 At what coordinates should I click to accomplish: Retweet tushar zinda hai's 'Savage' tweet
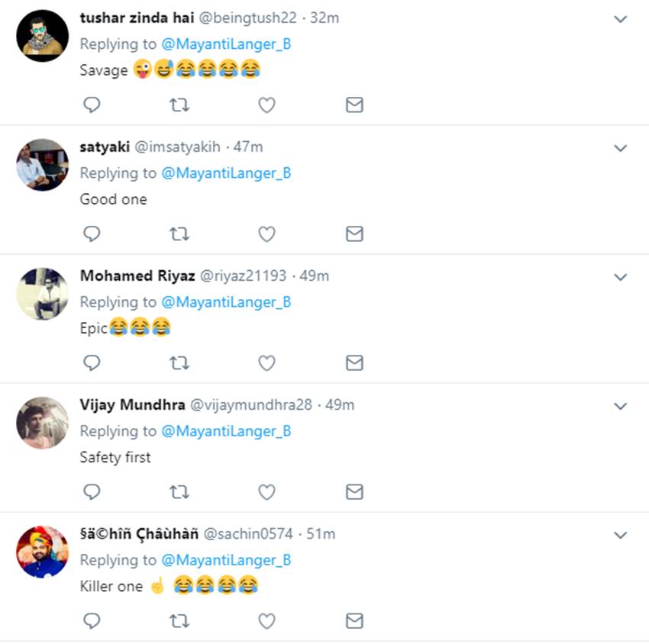179,105
